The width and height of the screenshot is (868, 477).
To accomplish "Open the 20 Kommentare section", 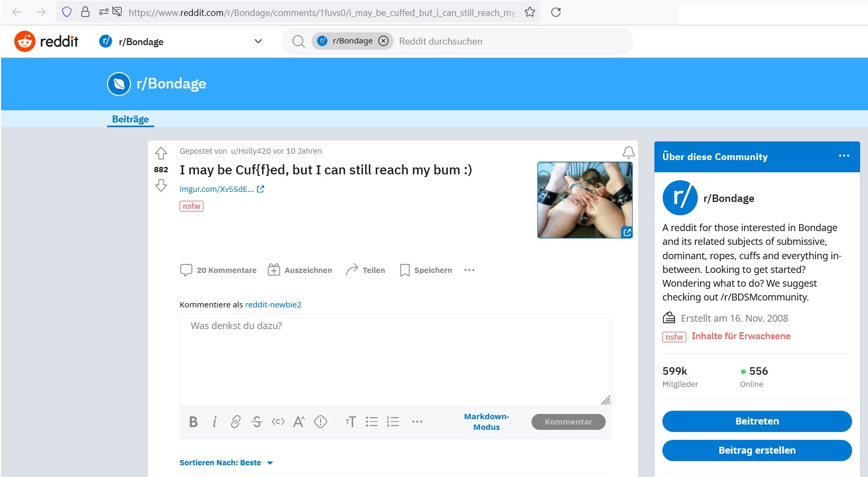I will click(x=218, y=270).
